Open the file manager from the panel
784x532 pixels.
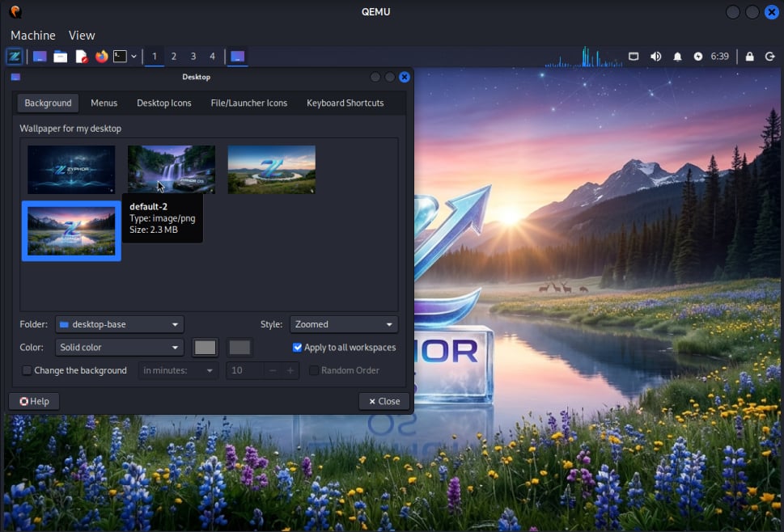click(x=60, y=57)
